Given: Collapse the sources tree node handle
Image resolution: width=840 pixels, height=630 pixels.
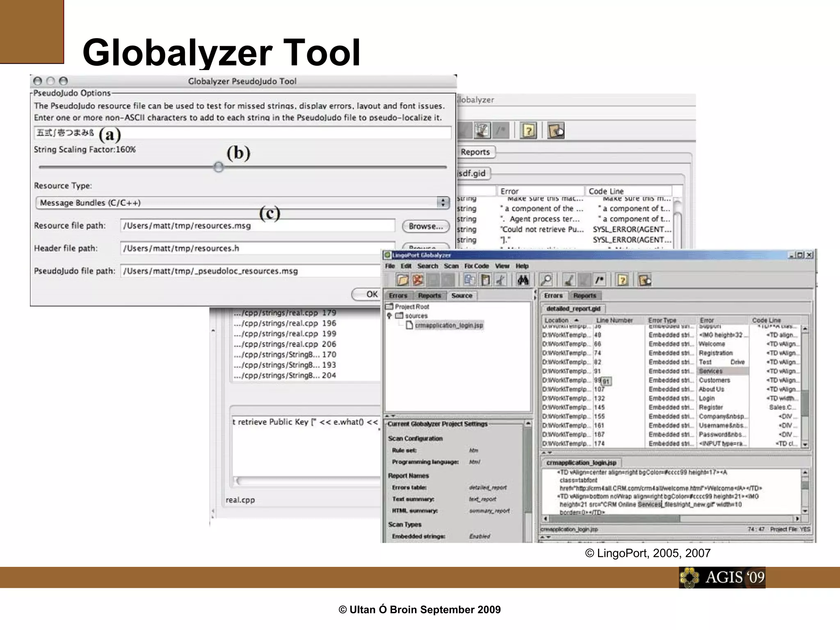Looking at the screenshot, I should (390, 316).
